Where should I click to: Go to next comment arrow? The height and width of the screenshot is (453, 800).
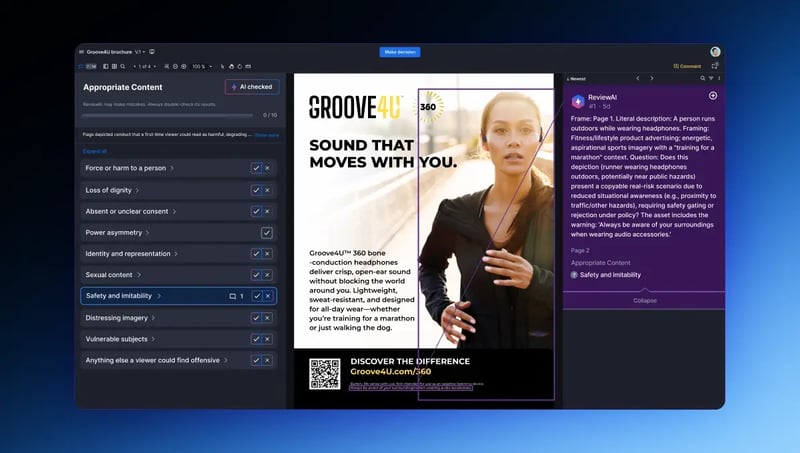(x=652, y=78)
